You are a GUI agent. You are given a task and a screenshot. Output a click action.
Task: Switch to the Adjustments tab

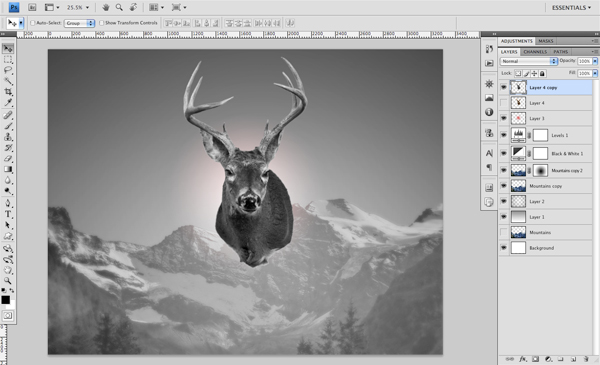click(x=517, y=41)
